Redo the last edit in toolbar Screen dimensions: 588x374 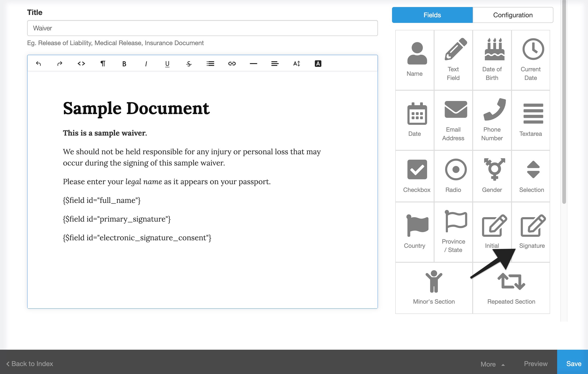[60, 64]
